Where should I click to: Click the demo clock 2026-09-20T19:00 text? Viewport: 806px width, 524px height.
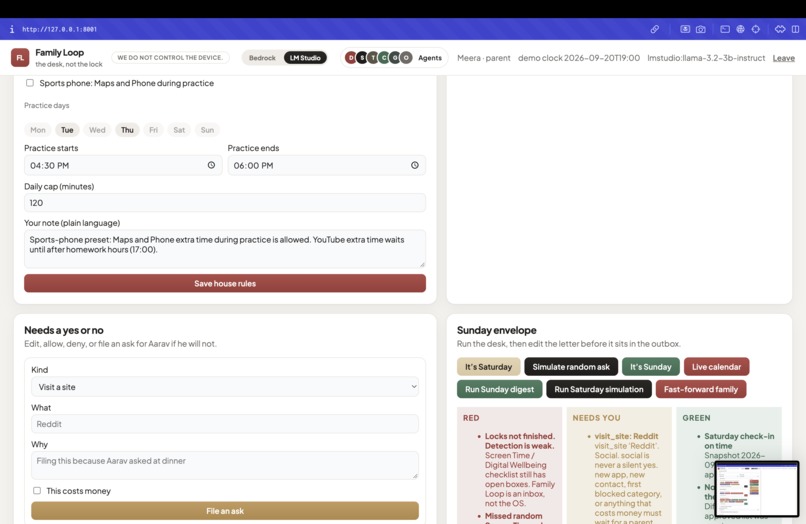pyautogui.click(x=579, y=58)
